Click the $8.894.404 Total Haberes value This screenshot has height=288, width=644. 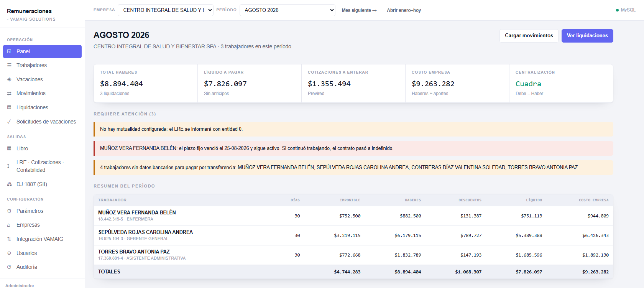(121, 84)
